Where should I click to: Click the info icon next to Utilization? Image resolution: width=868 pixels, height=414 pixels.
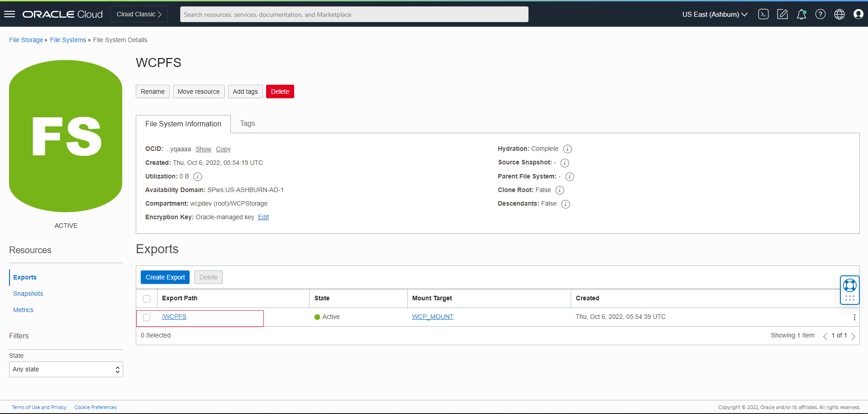[x=198, y=177]
